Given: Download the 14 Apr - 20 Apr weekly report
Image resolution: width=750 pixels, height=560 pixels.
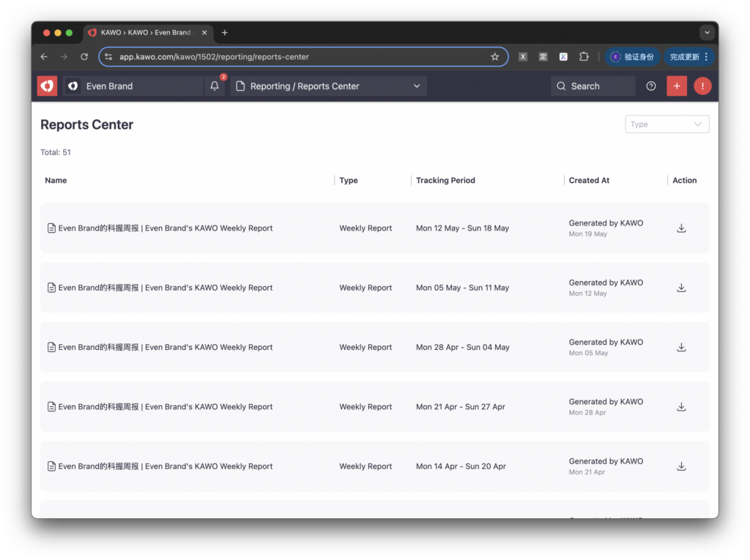Looking at the screenshot, I should pyautogui.click(x=681, y=466).
